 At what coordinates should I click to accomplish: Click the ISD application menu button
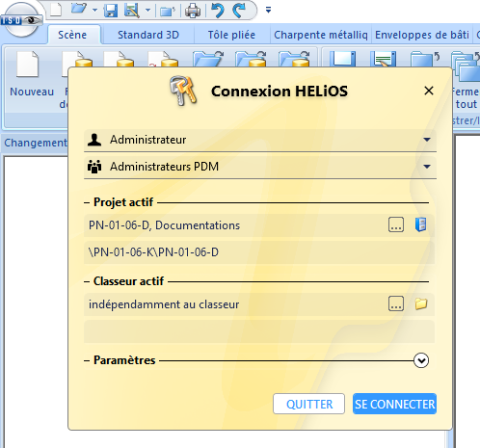[21, 20]
